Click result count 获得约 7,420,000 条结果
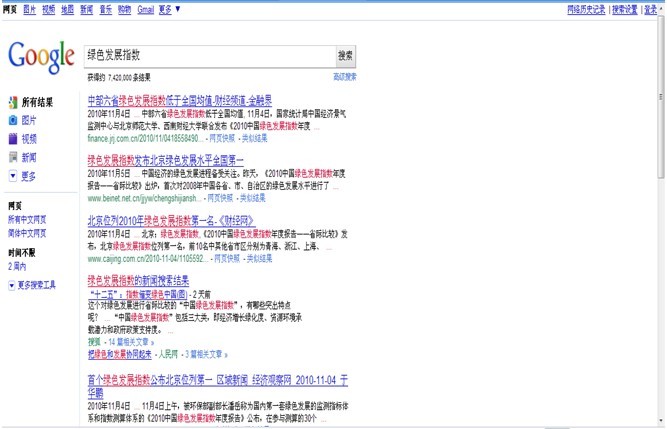 pyautogui.click(x=119, y=77)
